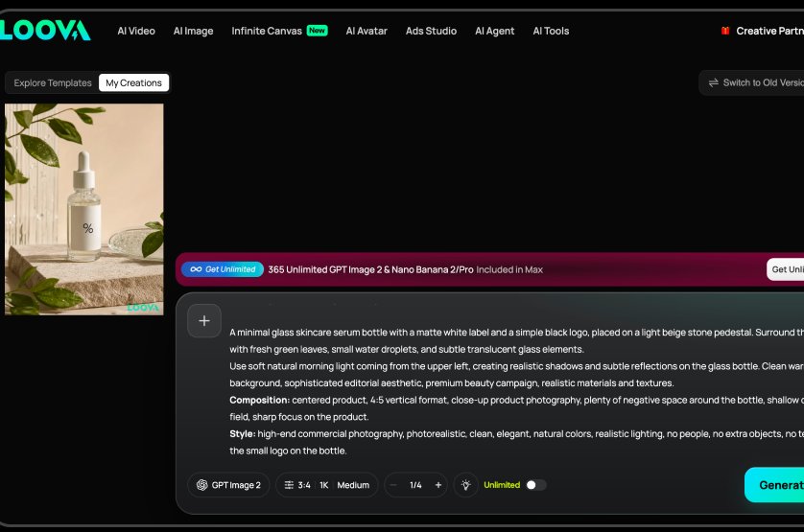Click the 'Style:' label in prompt
The image size is (804, 532).
coord(242,433)
